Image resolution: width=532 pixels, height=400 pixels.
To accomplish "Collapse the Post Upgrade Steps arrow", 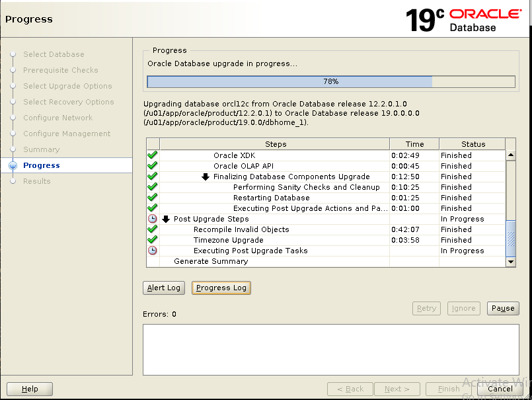I will click(x=166, y=219).
